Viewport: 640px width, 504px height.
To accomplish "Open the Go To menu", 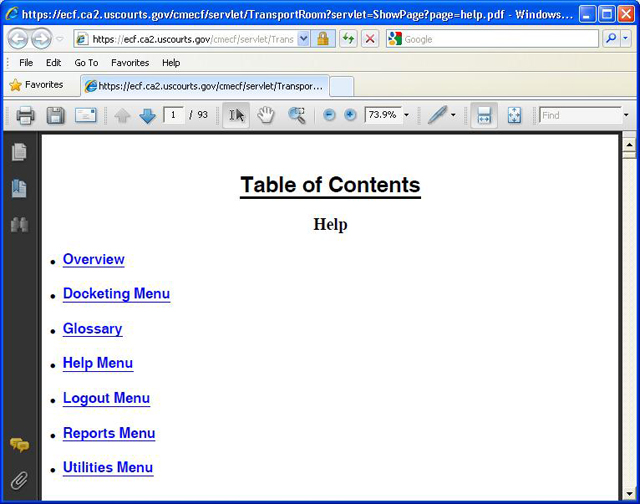I will [x=86, y=62].
